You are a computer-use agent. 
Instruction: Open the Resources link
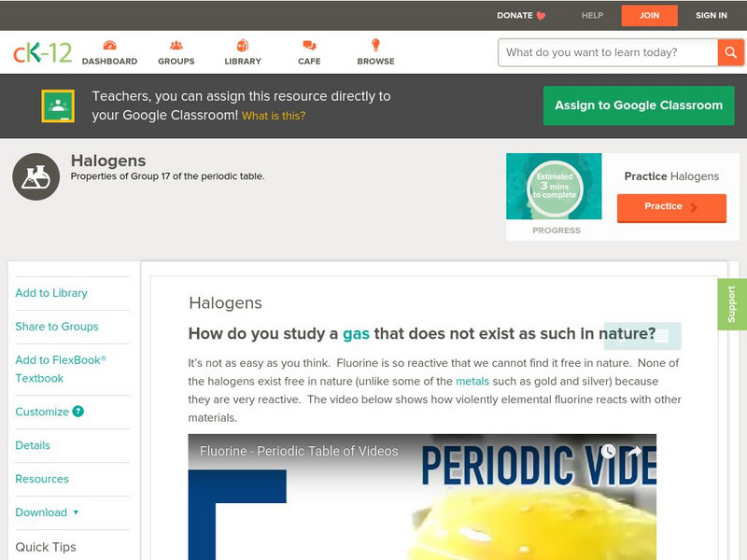point(42,479)
